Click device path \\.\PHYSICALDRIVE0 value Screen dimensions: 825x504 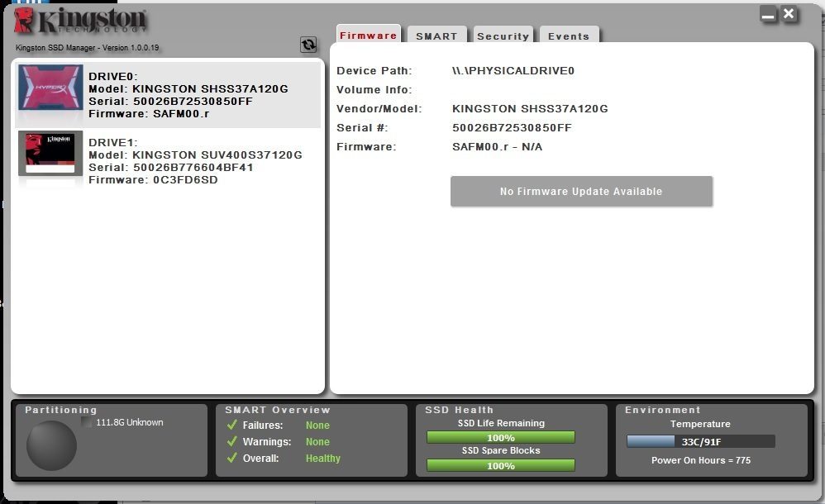[513, 71]
